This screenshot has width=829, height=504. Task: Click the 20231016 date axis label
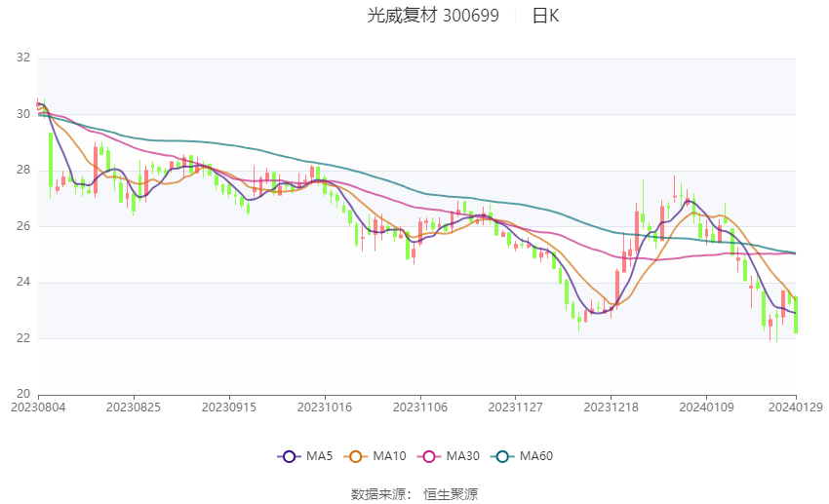[325, 407]
